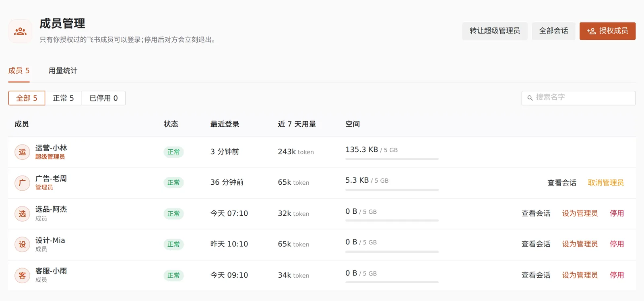Image resolution: width=644 pixels, height=301 pixels.
Task: Switch to the 成员 5 tab
Action: pos(19,71)
